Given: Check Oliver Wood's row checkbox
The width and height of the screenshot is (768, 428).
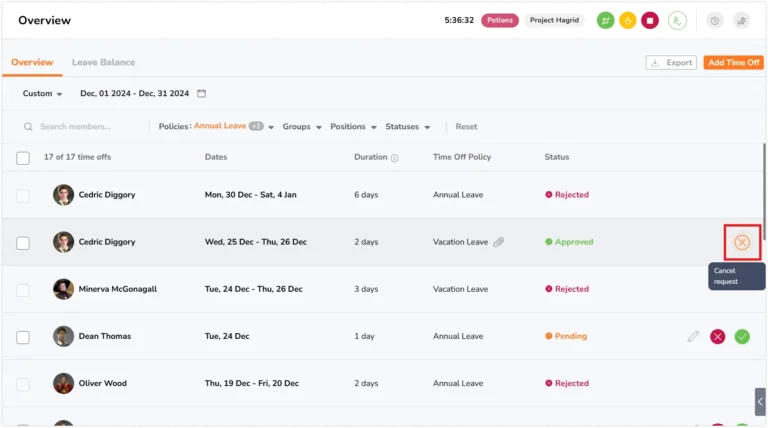Looking at the screenshot, I should 23,384.
